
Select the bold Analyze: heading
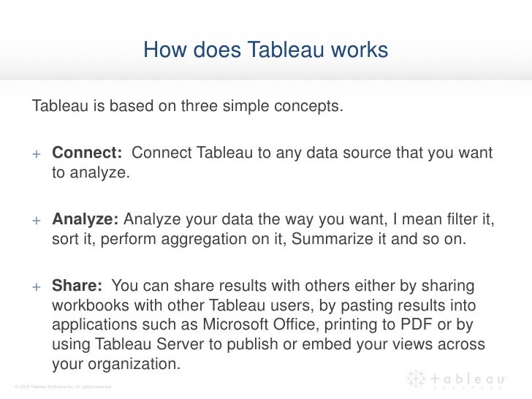pyautogui.click(x=85, y=219)
